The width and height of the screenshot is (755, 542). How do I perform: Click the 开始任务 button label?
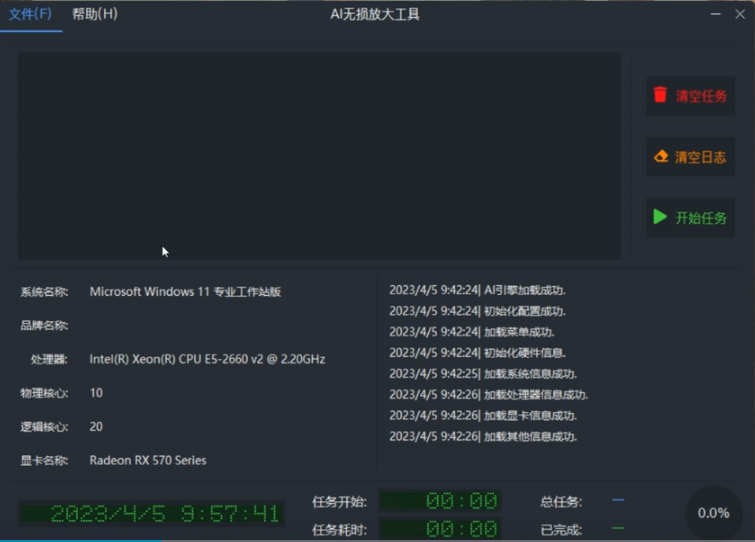(x=701, y=219)
